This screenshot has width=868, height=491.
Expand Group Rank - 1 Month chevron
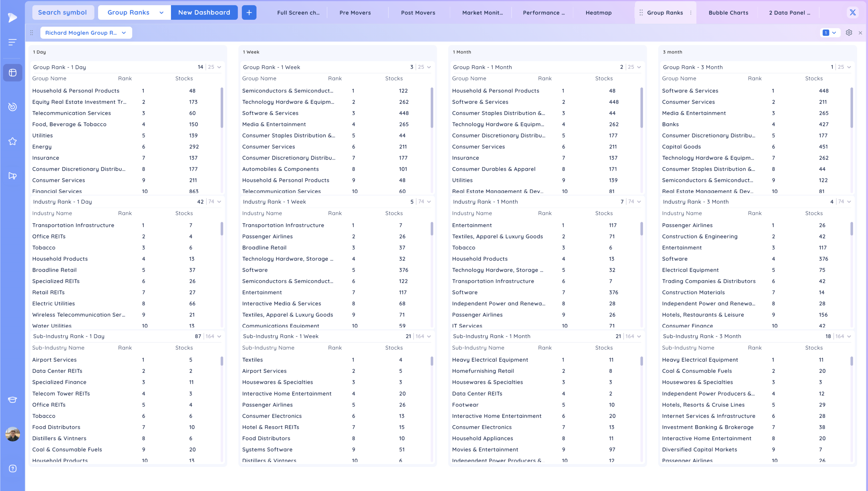[x=639, y=67]
